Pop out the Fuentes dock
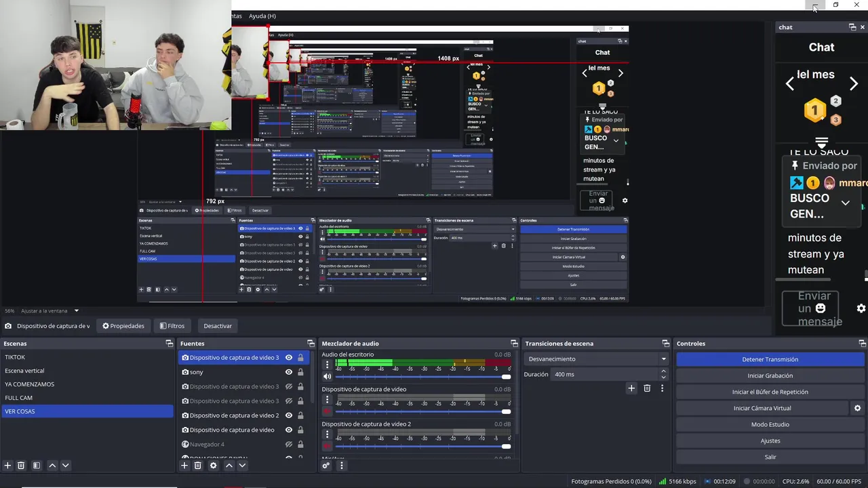868x488 pixels. pyautogui.click(x=311, y=344)
